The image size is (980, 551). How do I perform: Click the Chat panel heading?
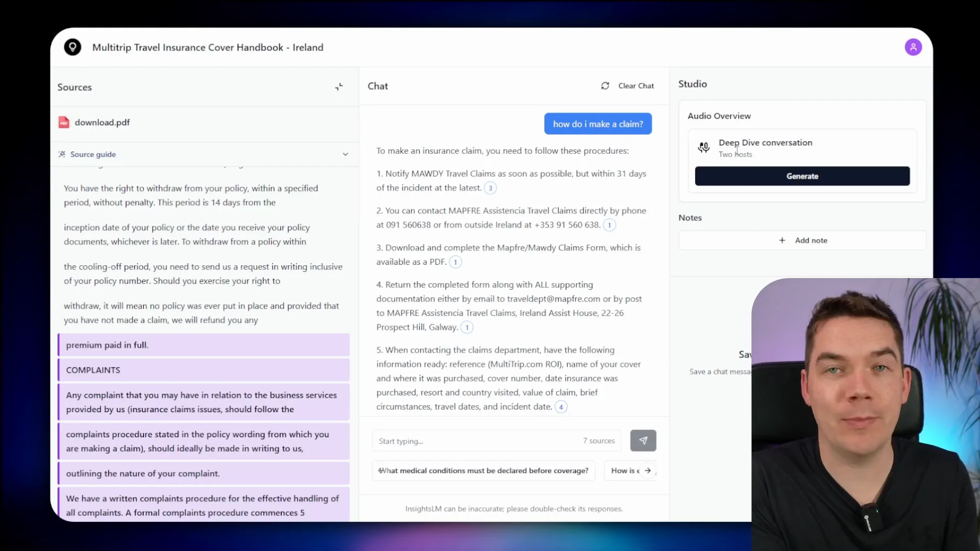pyautogui.click(x=378, y=86)
